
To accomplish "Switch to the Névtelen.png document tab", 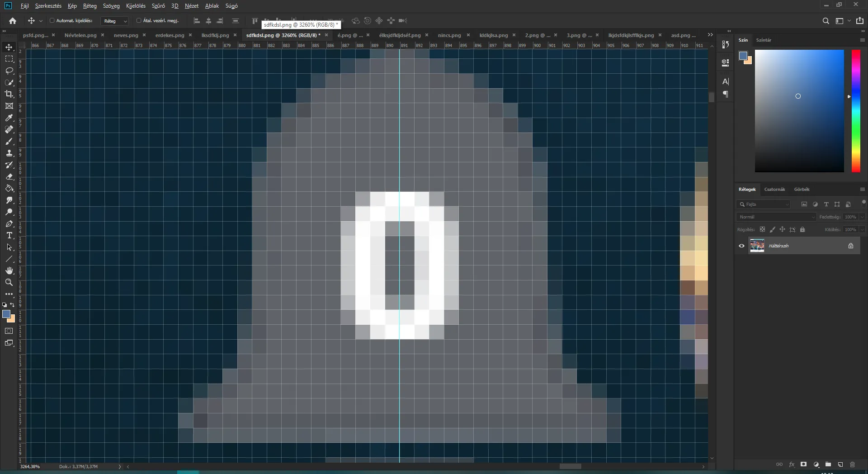I will click(80, 35).
